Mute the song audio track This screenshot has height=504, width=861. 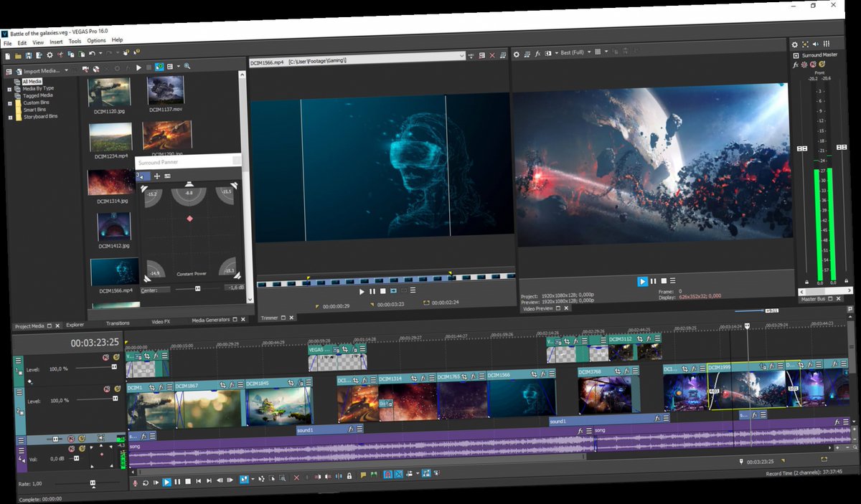(72, 449)
